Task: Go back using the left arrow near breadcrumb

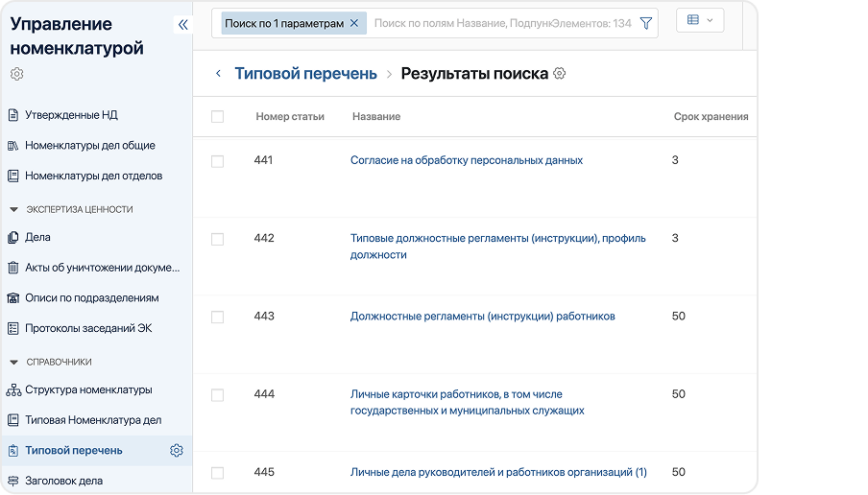Action: point(218,74)
